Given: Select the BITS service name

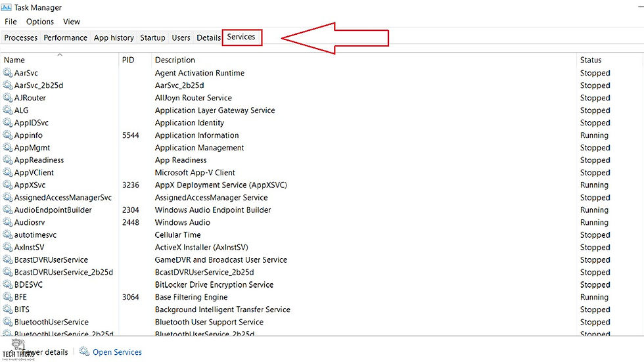Looking at the screenshot, I should coord(22,309).
